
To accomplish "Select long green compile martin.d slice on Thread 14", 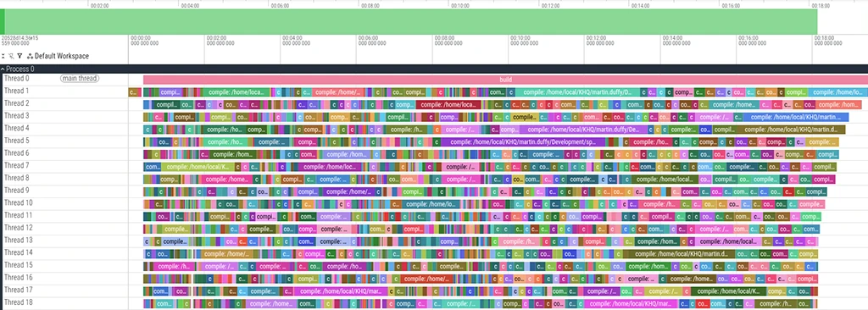I will (678, 254).
